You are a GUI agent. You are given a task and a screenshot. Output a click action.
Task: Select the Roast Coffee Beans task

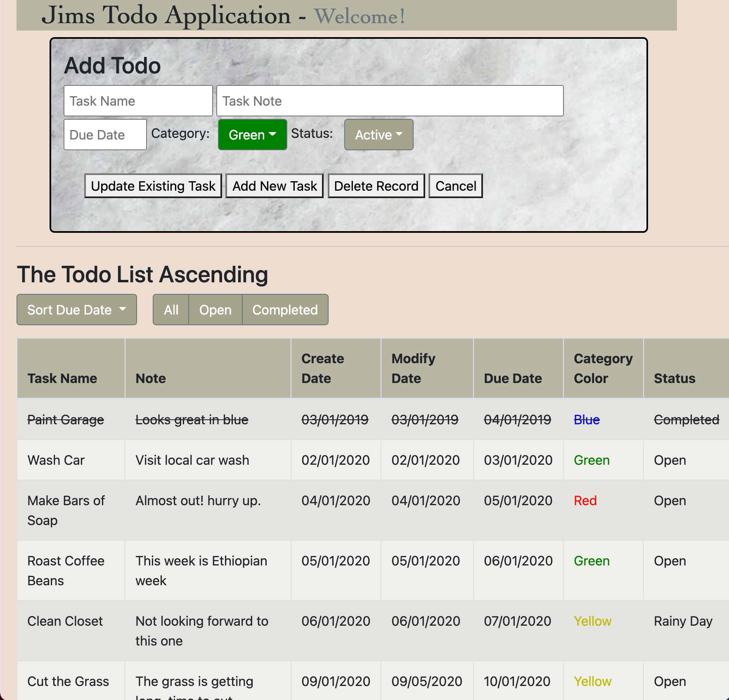pos(66,570)
